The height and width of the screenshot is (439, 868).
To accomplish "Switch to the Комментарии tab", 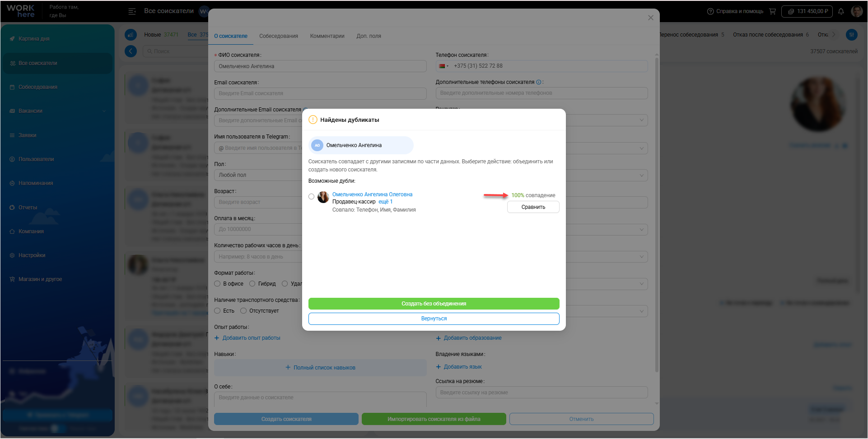I will [x=327, y=36].
